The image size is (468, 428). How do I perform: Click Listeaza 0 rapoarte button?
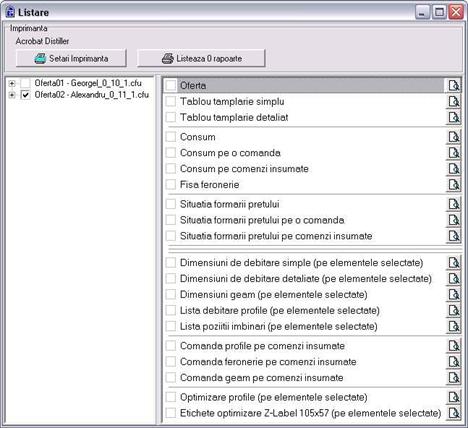(x=201, y=58)
